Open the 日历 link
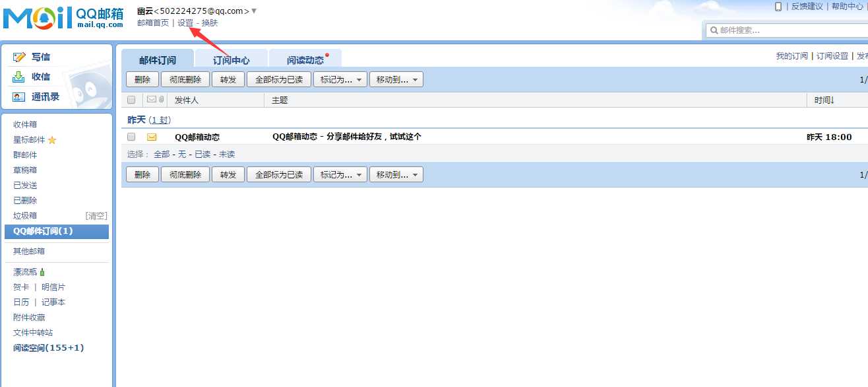The width and height of the screenshot is (868, 387). 21,302
